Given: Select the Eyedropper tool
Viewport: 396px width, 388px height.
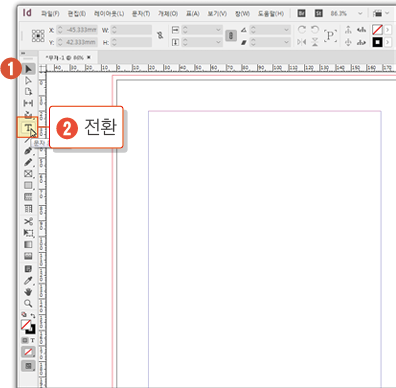Looking at the screenshot, I should coord(28,281).
